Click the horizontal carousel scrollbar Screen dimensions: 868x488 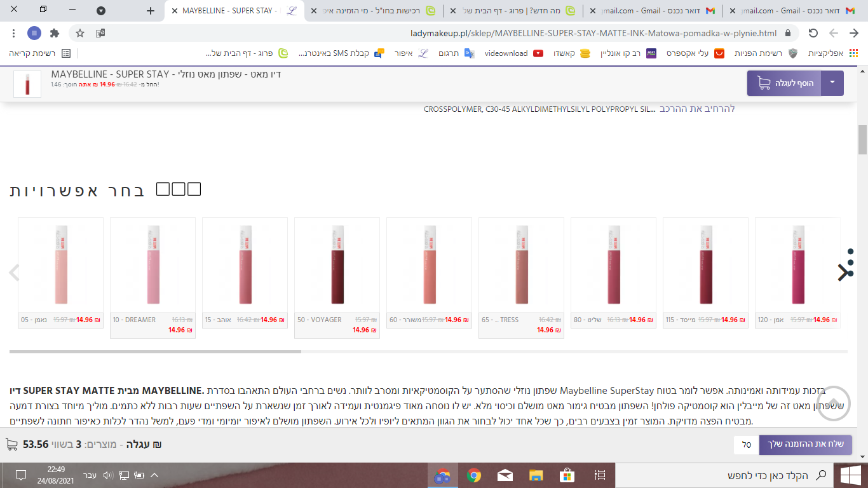428,351
